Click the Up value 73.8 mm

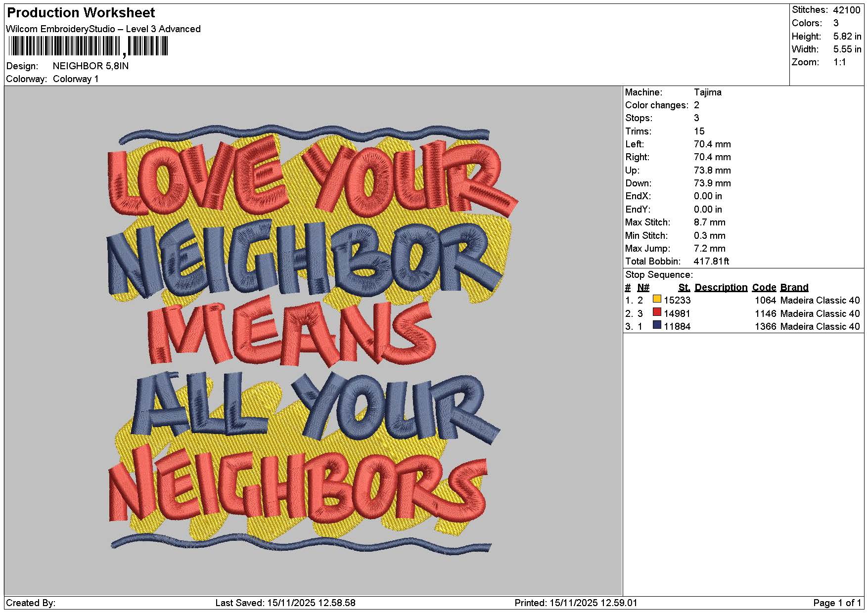click(x=712, y=171)
